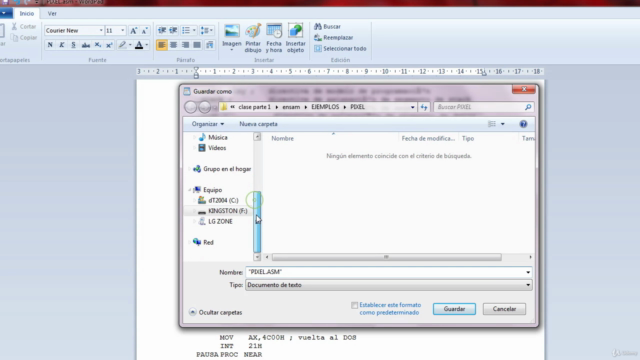Image resolution: width=640 pixels, height=360 pixels.
Task: Open the WordPad file menu button
Action: [5, 13]
